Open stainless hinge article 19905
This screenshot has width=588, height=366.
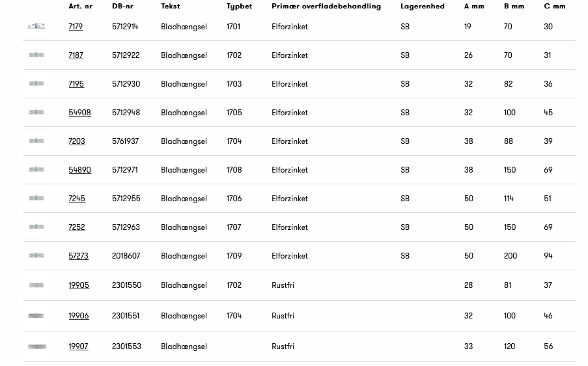point(79,285)
